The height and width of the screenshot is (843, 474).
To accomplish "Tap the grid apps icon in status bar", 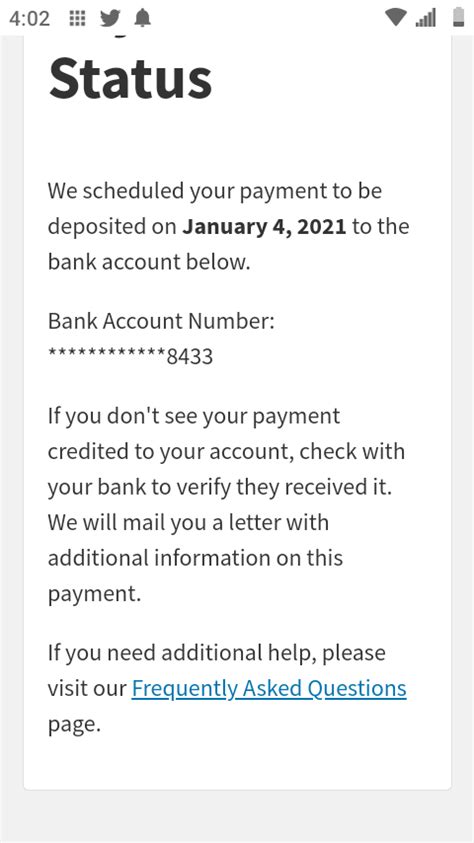I will (77, 19).
